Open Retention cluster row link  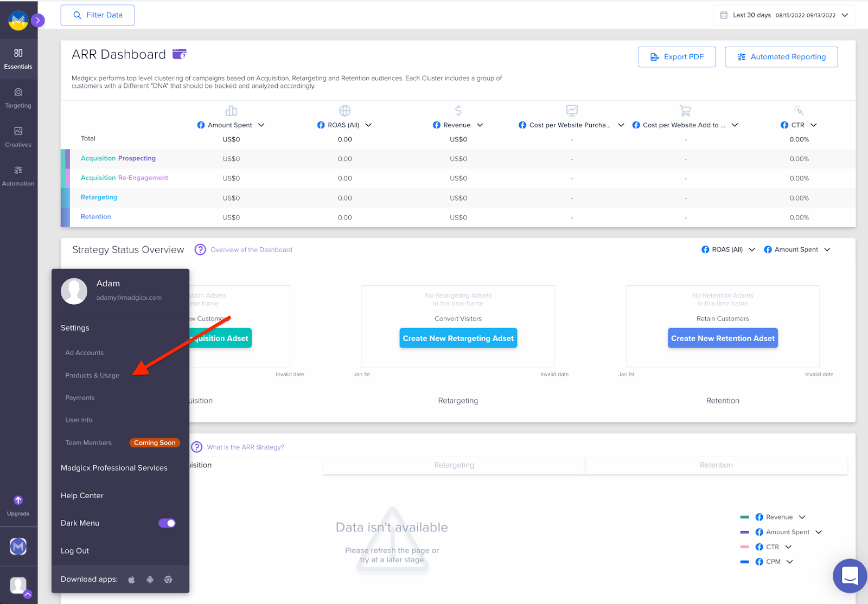[96, 217]
